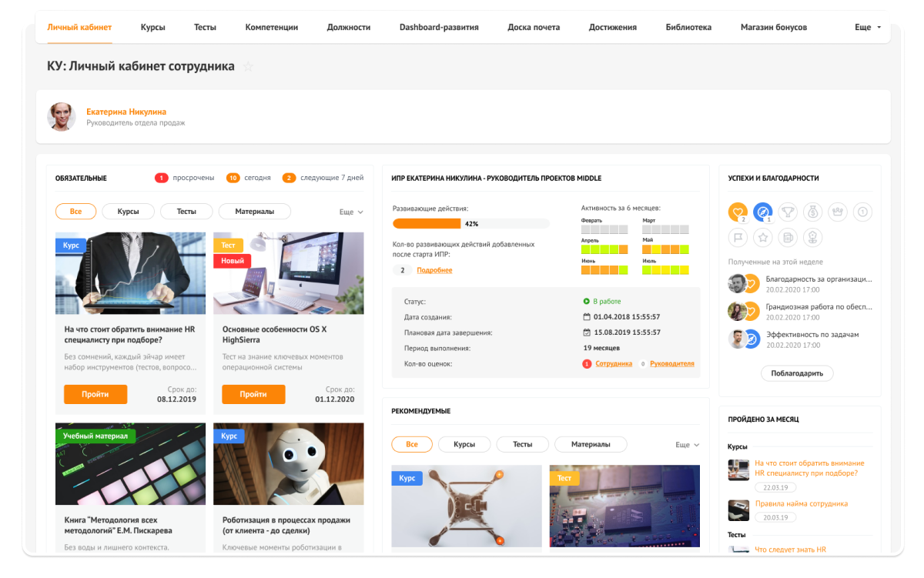Open 'Подробнее' link under development actions
924x578 pixels.
tap(434, 270)
